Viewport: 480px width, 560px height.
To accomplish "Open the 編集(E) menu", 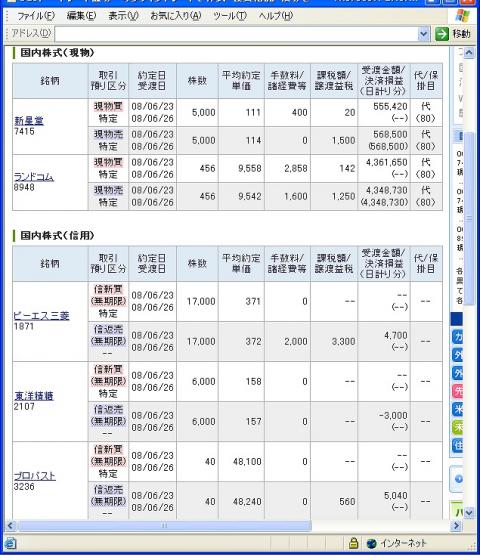I will tap(81, 16).
